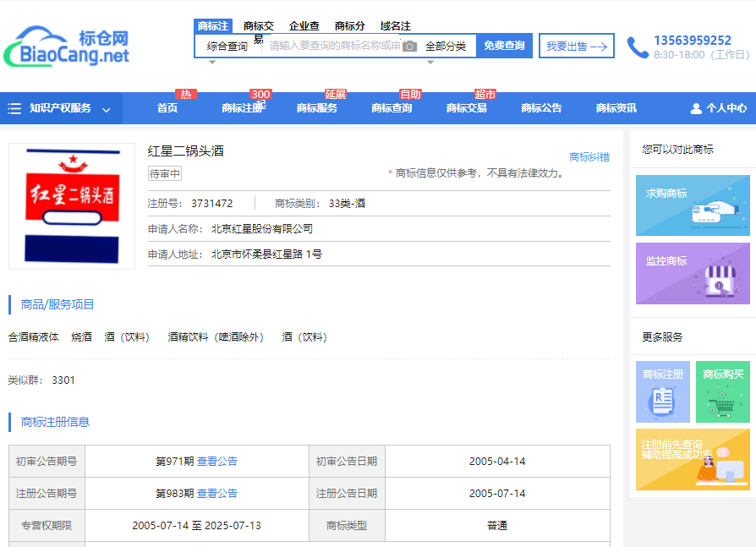Click the user avatar icon by 个人中心
The image size is (756, 547).
(696, 108)
